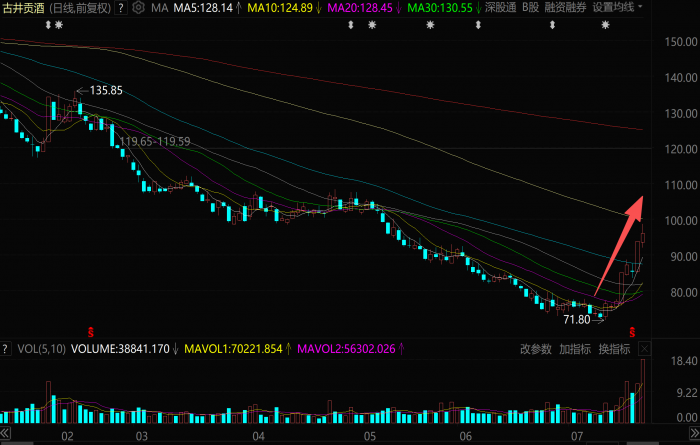
Task: Click the red S marker near July candles
Action: (632, 332)
